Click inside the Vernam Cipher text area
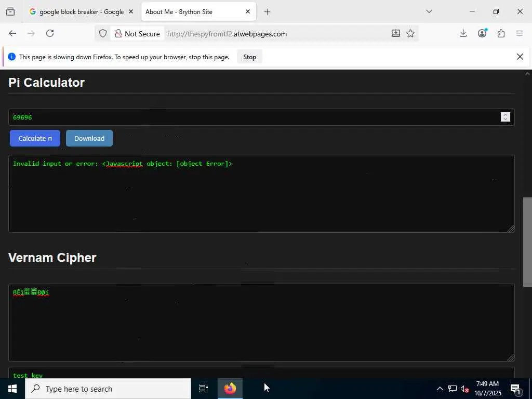532x399 pixels. (x=261, y=323)
